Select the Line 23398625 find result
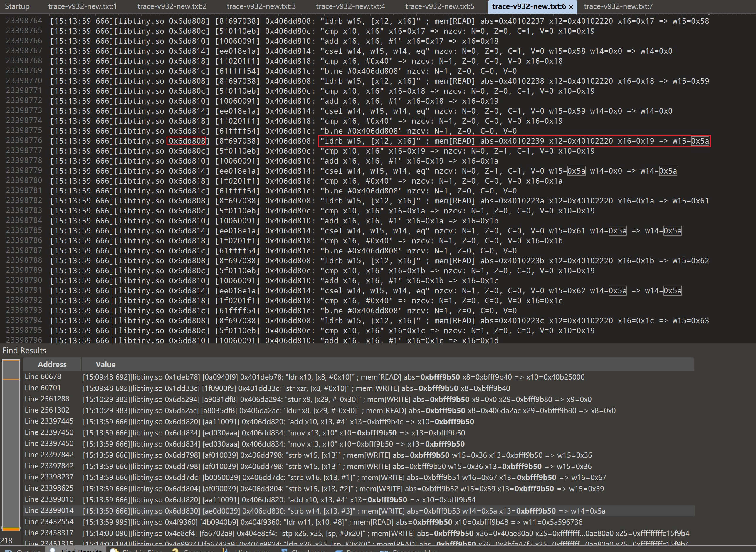 click(x=359, y=489)
